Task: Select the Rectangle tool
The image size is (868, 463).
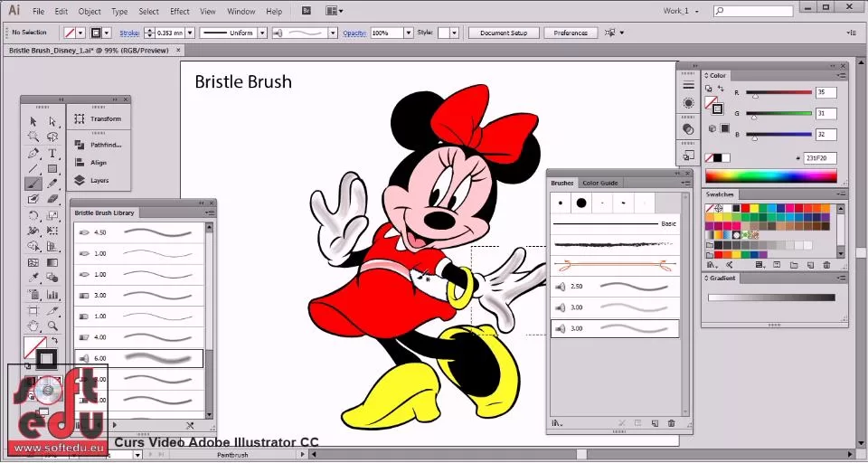Action: pyautogui.click(x=52, y=169)
